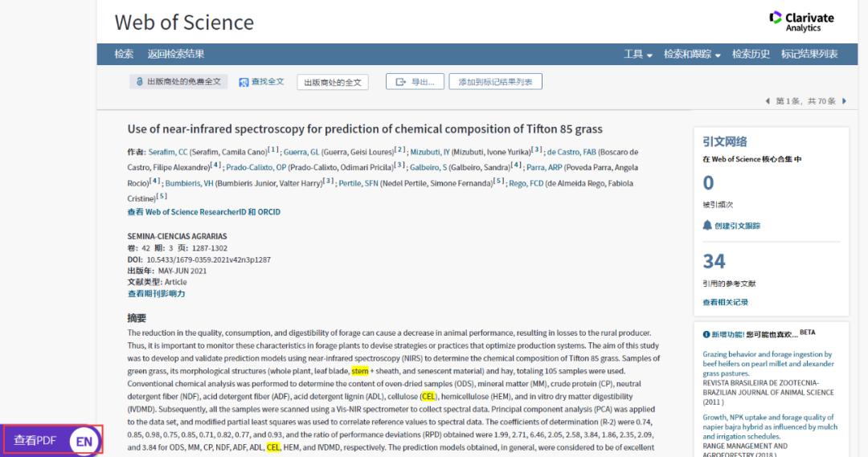This screenshot has height=457, width=868.
Task: Open 检索历史 in the navigation bar
Action: coord(751,55)
